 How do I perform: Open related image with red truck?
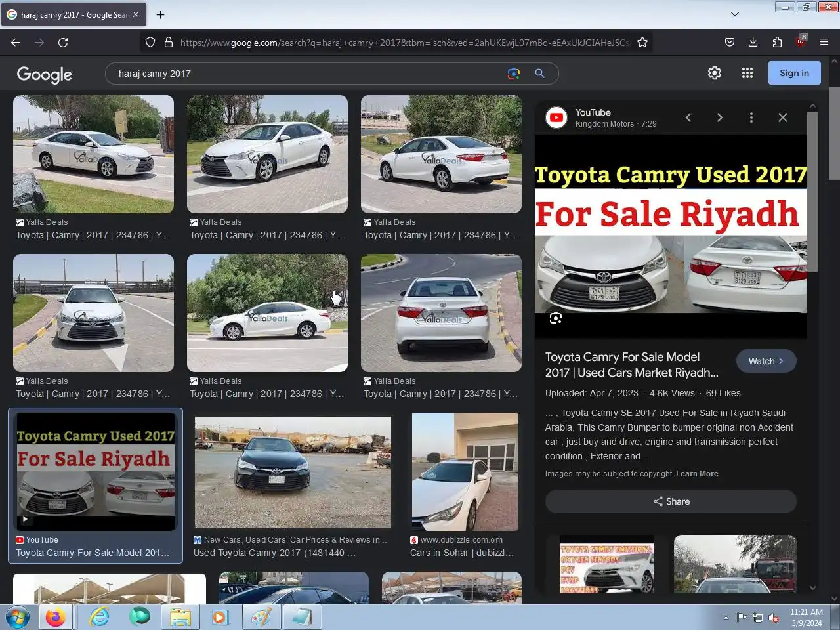click(735, 564)
